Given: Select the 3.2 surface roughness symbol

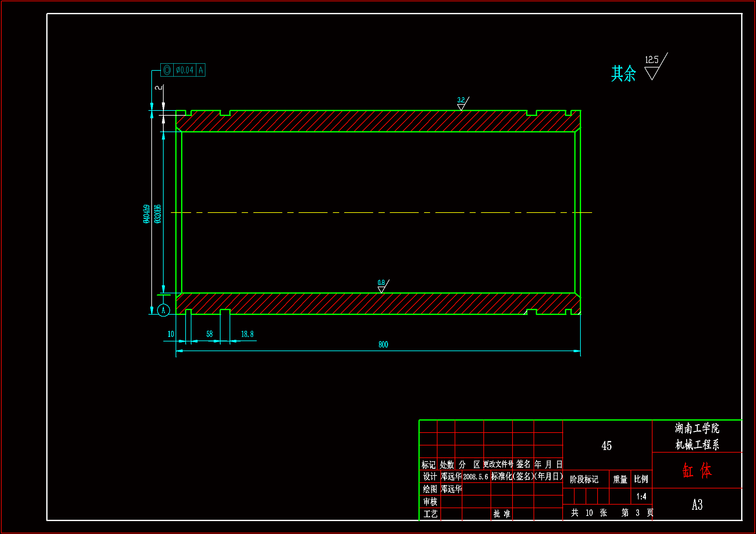Looking at the screenshot, I should point(462,104).
